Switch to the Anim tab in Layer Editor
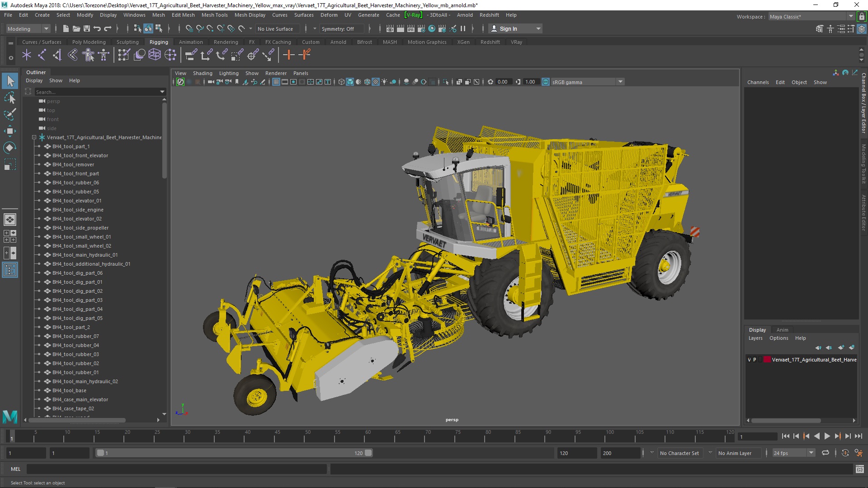This screenshot has height=488, width=868. (782, 330)
